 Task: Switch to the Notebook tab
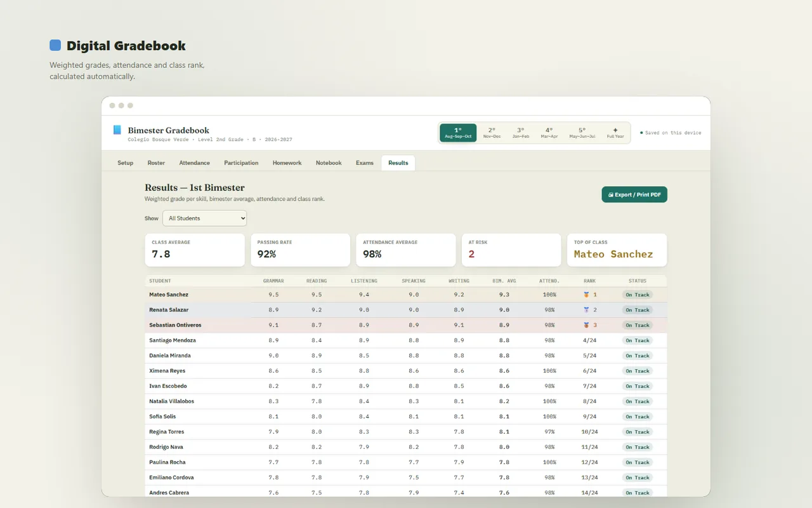(329, 163)
